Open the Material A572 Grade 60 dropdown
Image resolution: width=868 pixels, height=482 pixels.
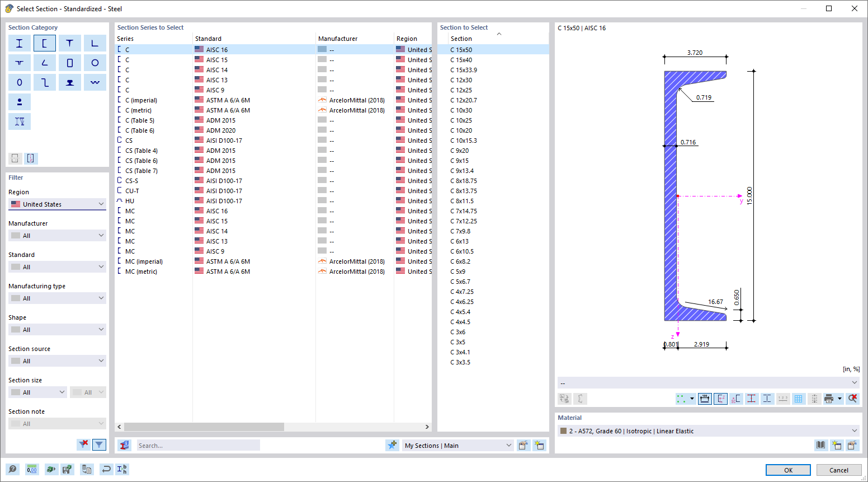(708, 431)
